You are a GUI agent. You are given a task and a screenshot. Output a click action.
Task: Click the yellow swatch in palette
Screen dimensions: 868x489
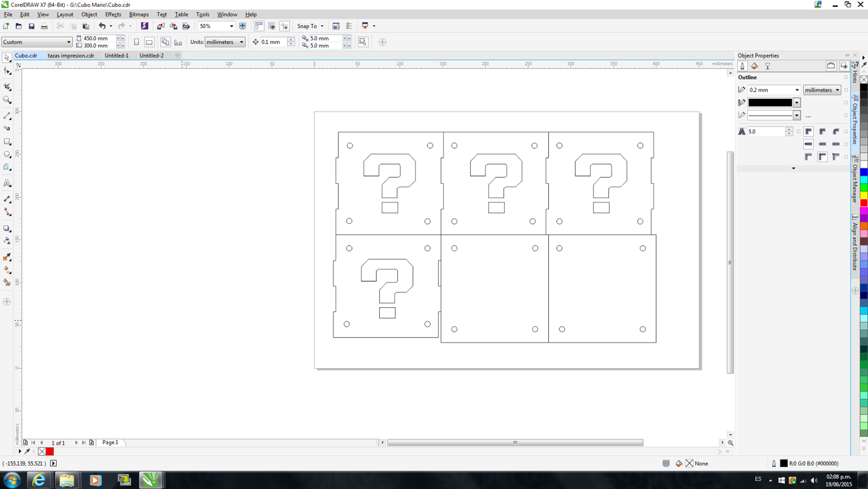click(864, 195)
